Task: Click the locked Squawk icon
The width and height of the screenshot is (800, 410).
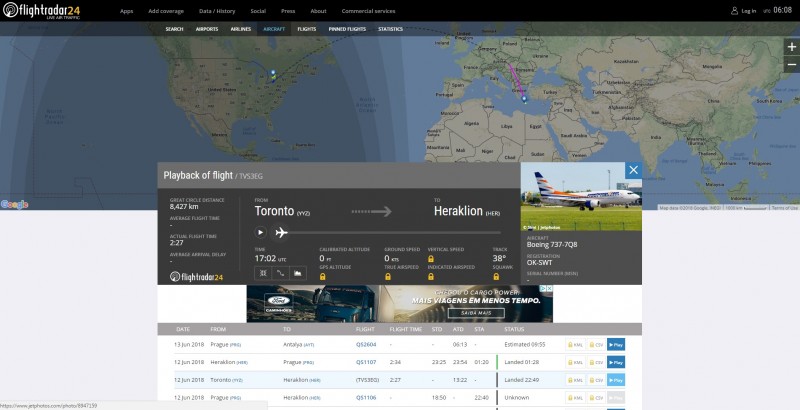Action: [x=496, y=276]
